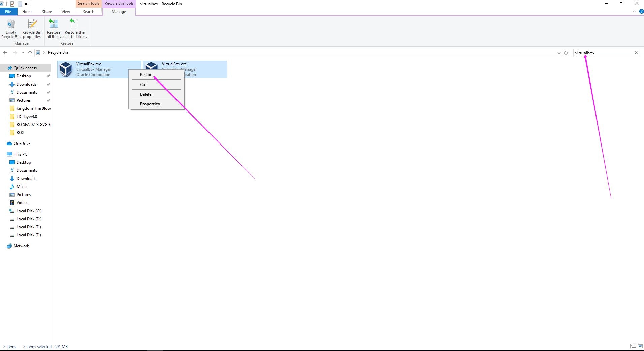Open pinned Pictures under Quick access
644x351 pixels.
coord(24,100)
